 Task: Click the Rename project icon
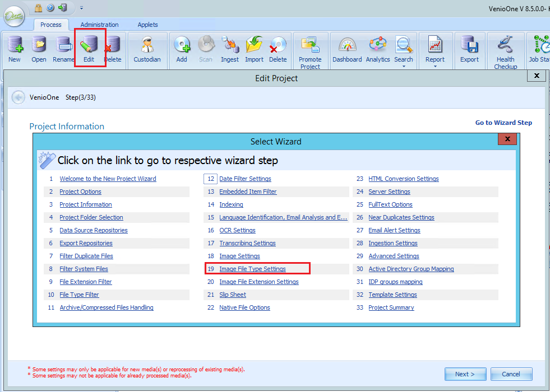click(63, 44)
